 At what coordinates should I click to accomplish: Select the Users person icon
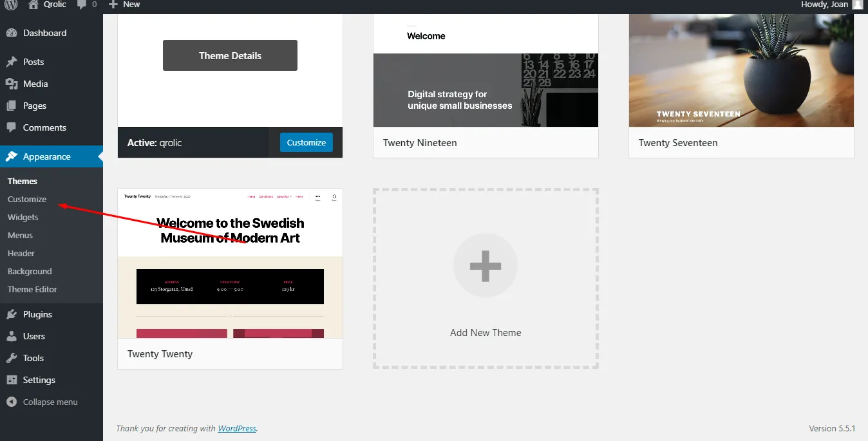tap(11, 336)
